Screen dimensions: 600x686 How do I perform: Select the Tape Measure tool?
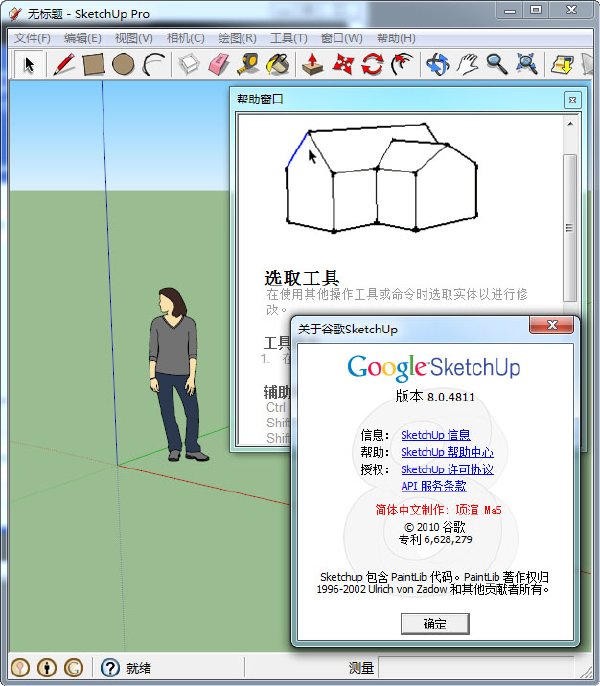tap(248, 64)
